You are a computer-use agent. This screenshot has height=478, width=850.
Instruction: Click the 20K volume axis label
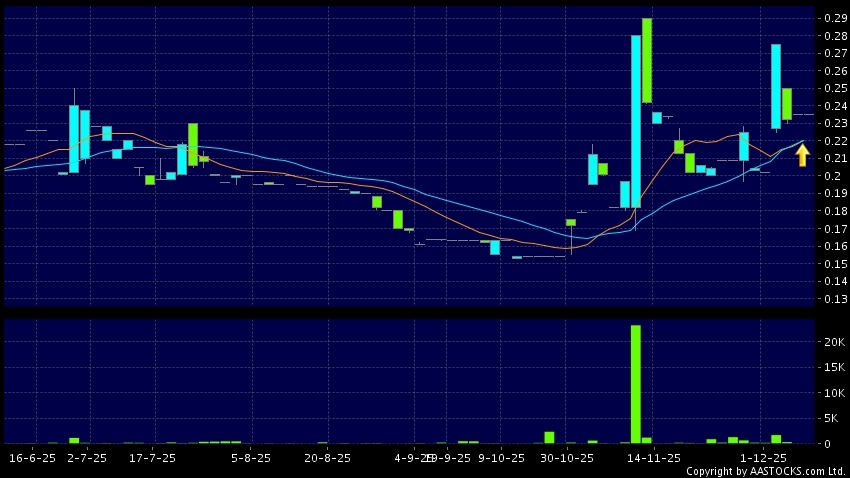pyautogui.click(x=833, y=342)
